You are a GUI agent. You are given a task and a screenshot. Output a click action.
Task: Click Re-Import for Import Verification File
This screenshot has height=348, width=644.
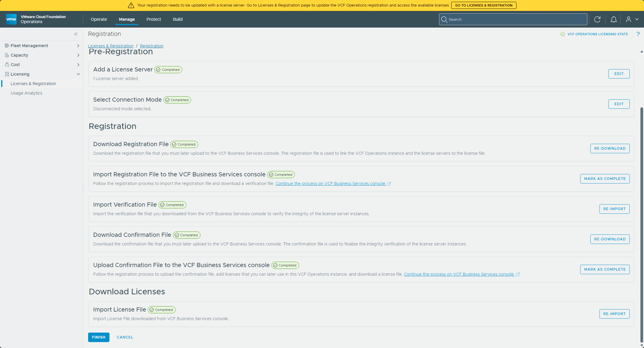[614, 209]
